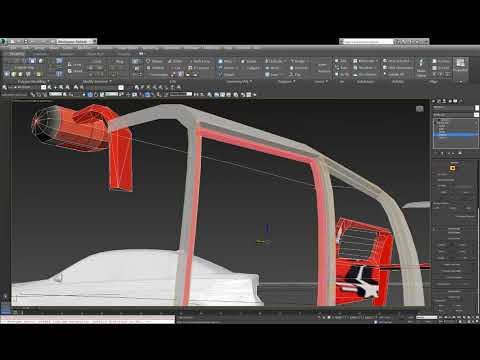Image resolution: width=480 pixels, height=360 pixels.
Task: Click the Shrink selection ribbon button
Action: [75, 71]
